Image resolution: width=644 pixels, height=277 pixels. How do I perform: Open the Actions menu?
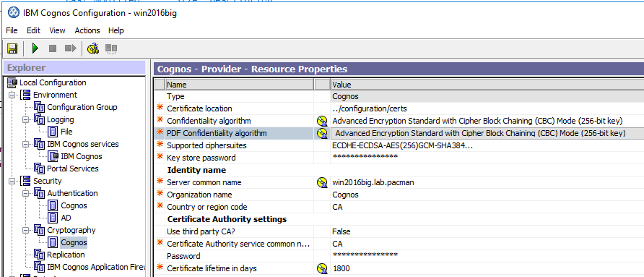87,30
